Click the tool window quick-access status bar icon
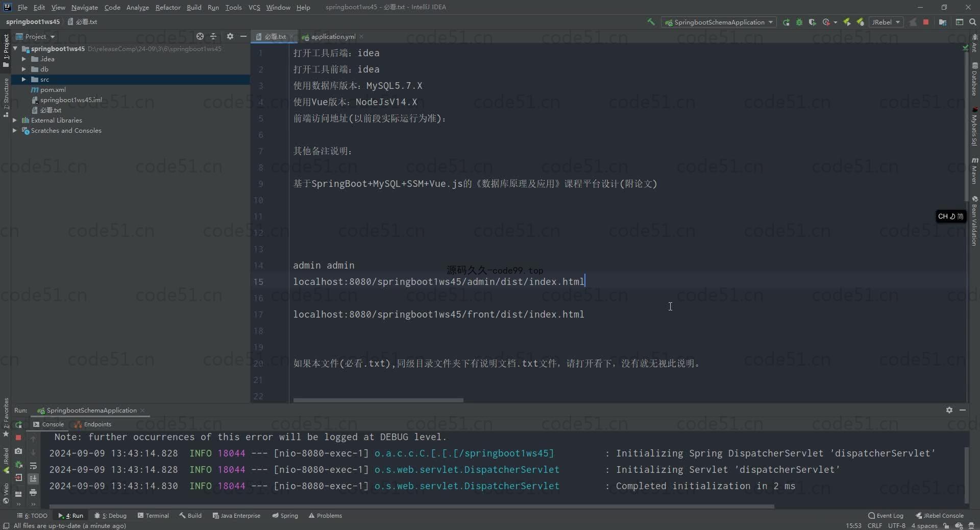The image size is (980, 530). pyautogui.click(x=6, y=525)
